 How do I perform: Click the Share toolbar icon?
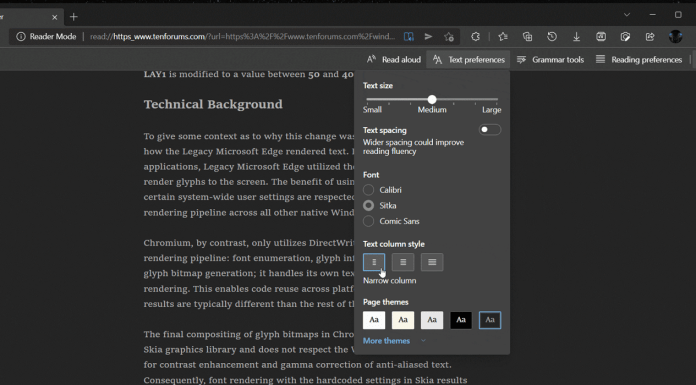tap(650, 36)
